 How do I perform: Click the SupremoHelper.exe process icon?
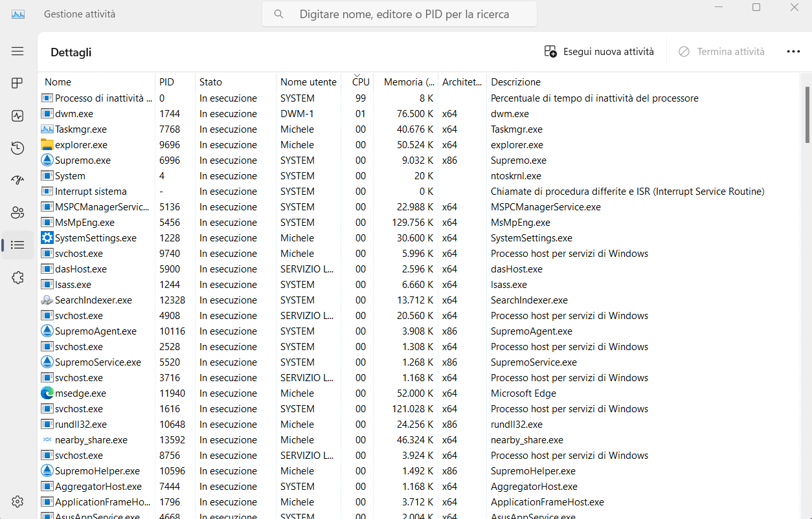click(47, 470)
